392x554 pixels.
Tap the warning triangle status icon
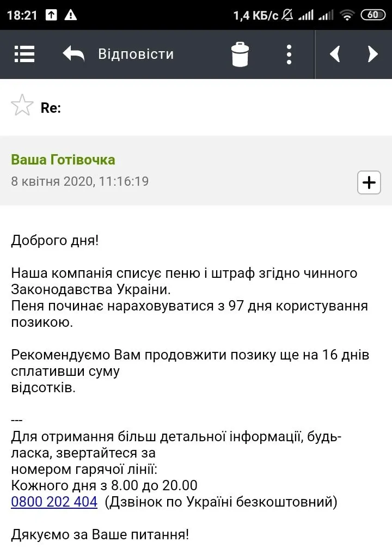[71, 15]
